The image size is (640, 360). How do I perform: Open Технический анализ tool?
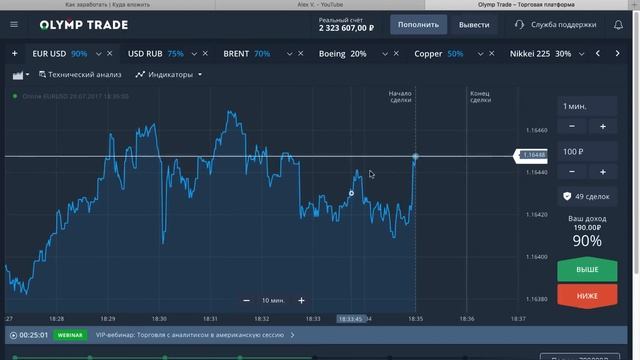(80, 75)
